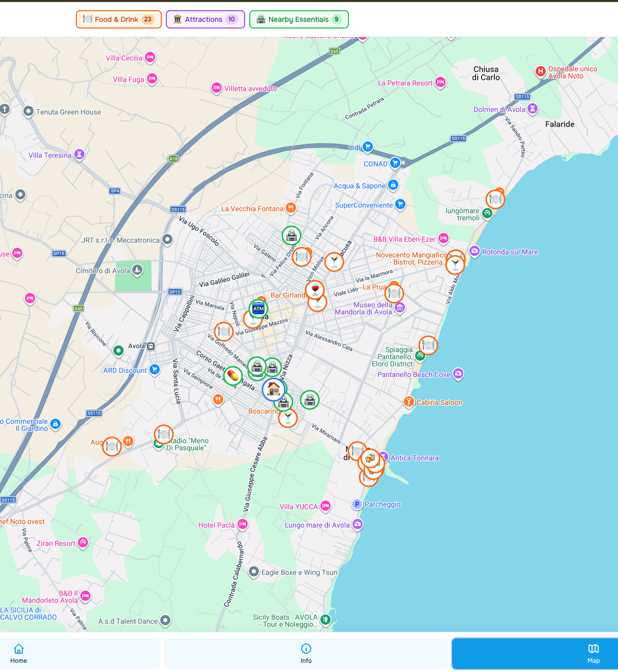Click the Rotonda sul Mare camera pin

coord(475,251)
